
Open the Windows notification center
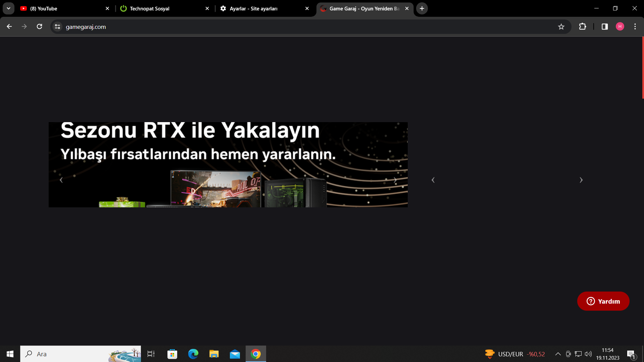click(631, 354)
